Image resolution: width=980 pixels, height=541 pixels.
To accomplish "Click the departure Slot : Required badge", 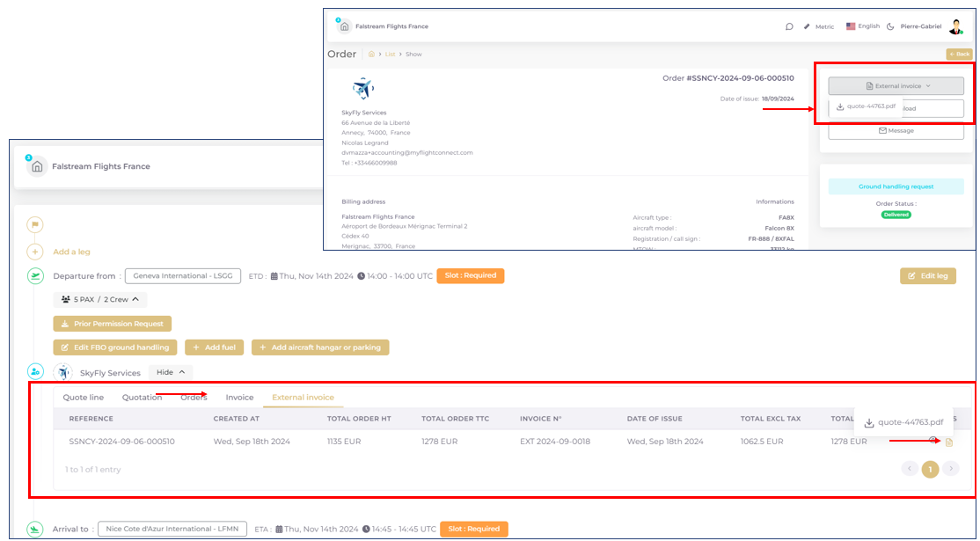I will pyautogui.click(x=471, y=275).
